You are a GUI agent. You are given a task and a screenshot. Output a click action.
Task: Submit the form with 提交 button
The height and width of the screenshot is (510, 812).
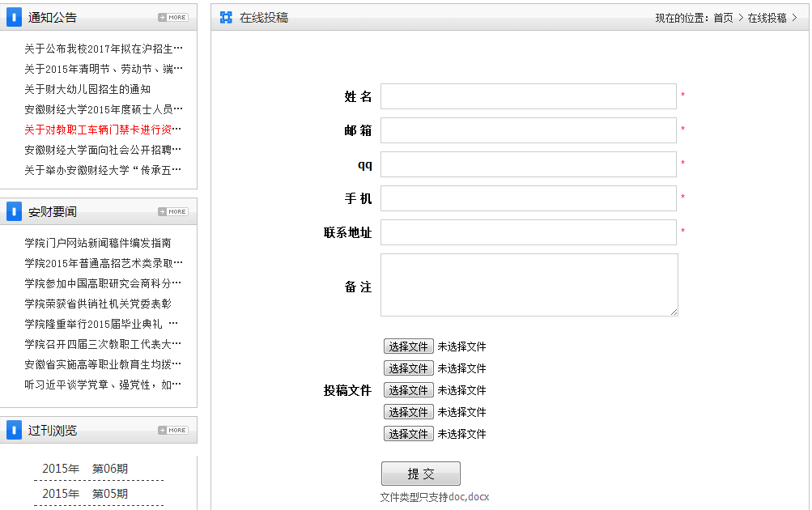(420, 474)
